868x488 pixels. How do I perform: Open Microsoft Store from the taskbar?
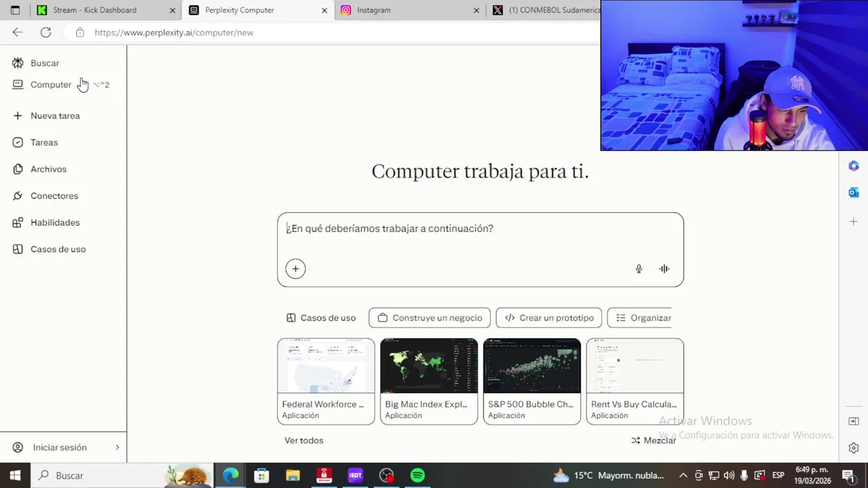tap(261, 476)
